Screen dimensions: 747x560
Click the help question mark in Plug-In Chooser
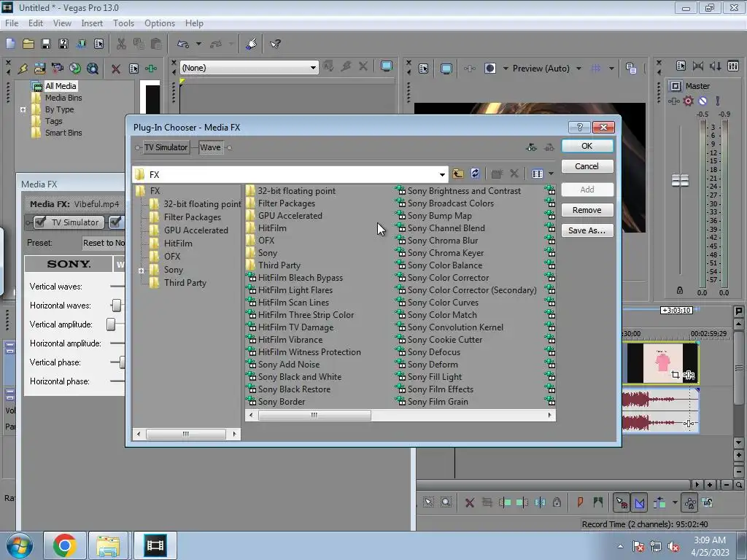click(x=579, y=127)
